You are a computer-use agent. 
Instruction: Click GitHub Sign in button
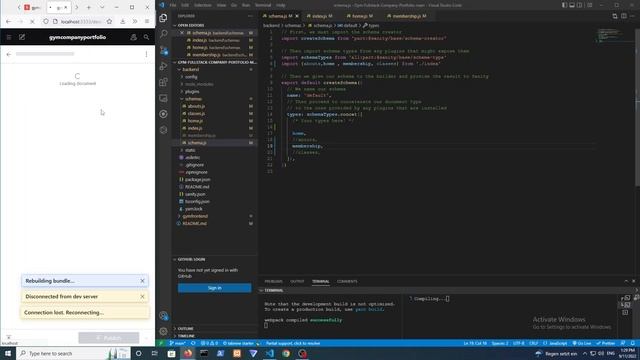click(214, 288)
